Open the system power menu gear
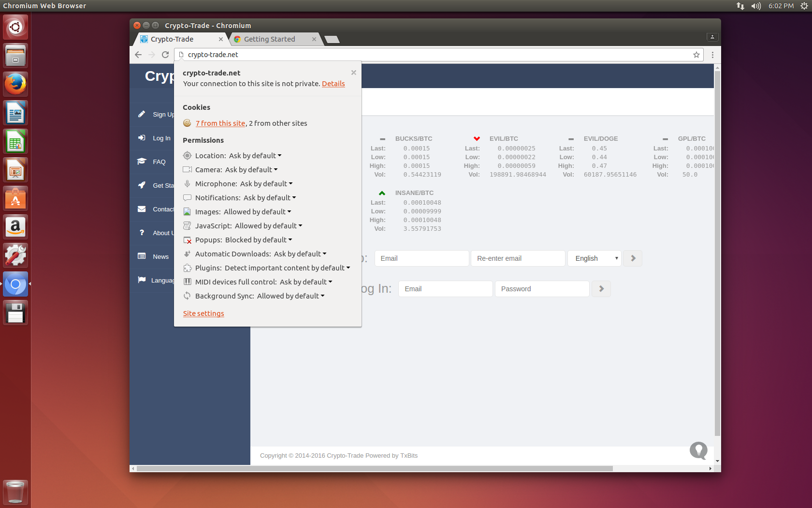 [804, 6]
